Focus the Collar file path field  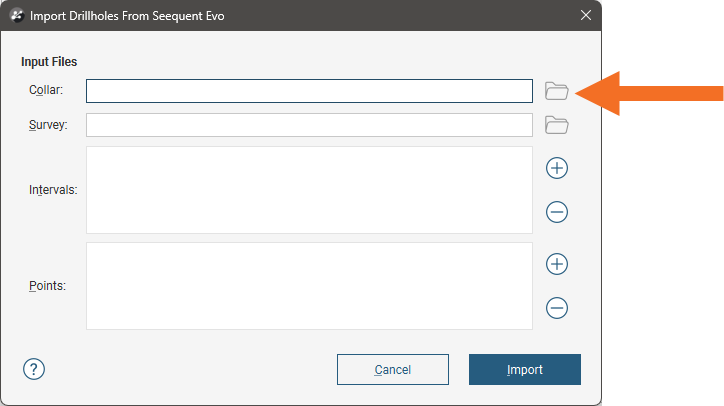pos(309,91)
